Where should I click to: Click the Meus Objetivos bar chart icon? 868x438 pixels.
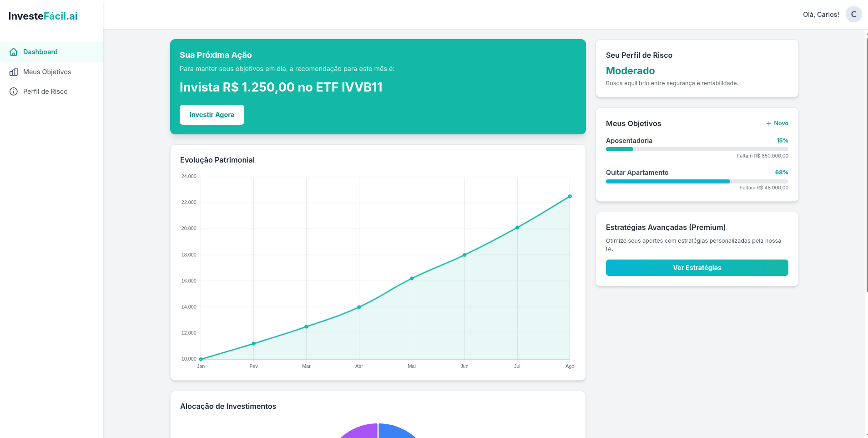click(14, 72)
